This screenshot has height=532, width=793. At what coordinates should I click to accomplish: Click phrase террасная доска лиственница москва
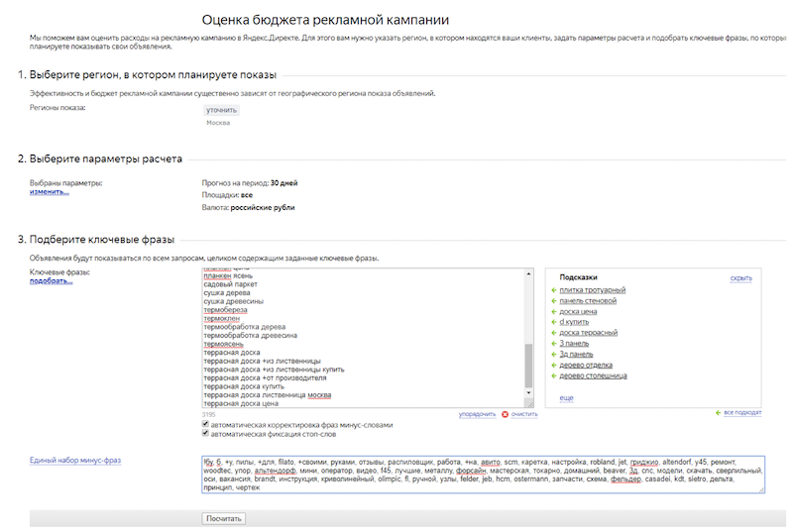(268, 395)
